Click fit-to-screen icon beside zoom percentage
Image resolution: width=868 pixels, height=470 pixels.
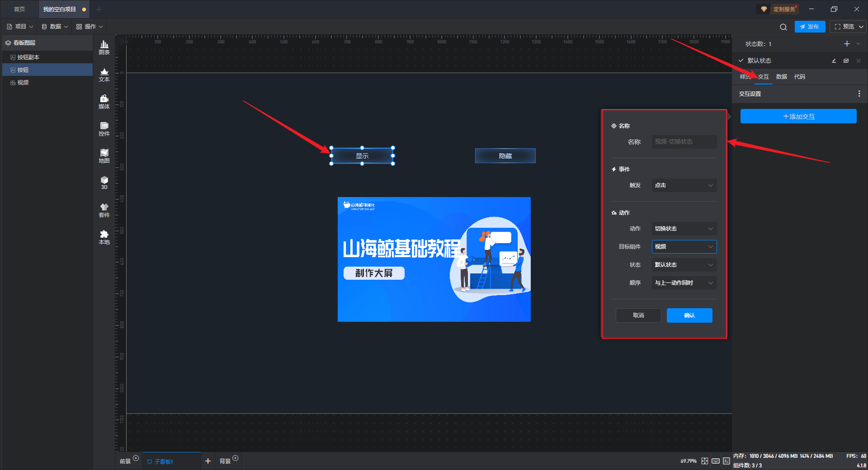705,461
